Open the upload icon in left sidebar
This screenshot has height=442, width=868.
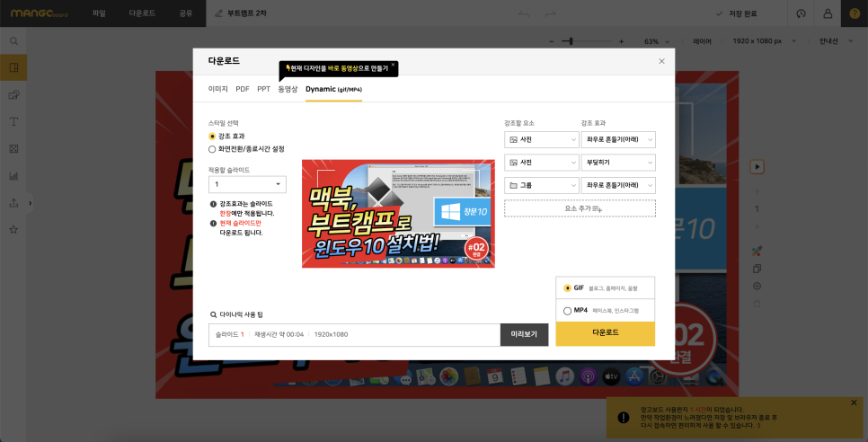click(13, 202)
